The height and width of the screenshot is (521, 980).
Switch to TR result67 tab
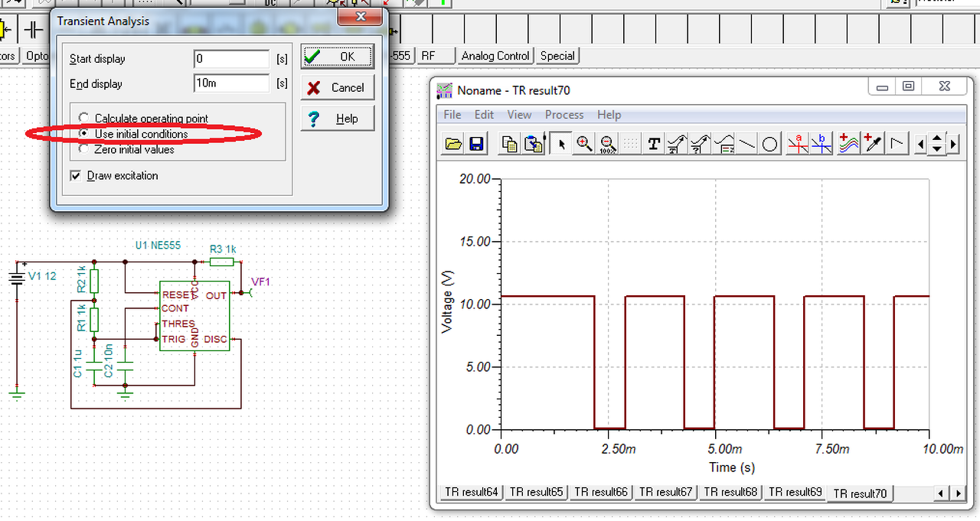[666, 492]
